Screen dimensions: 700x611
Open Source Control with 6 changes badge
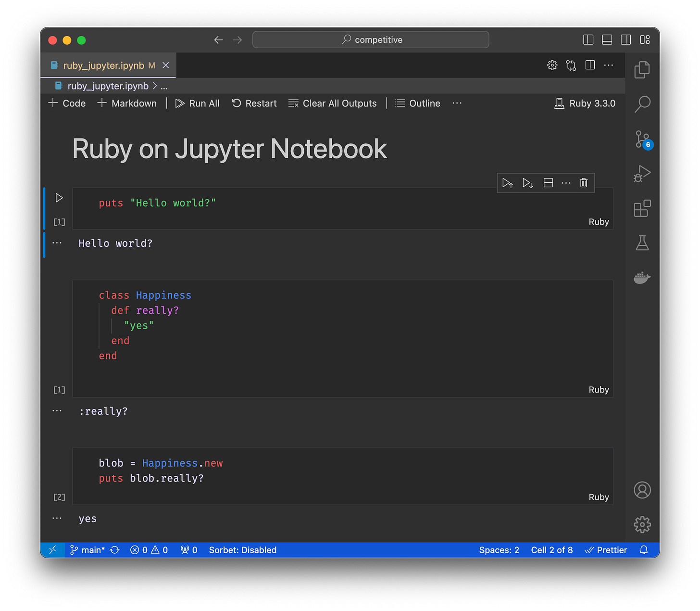tap(642, 139)
